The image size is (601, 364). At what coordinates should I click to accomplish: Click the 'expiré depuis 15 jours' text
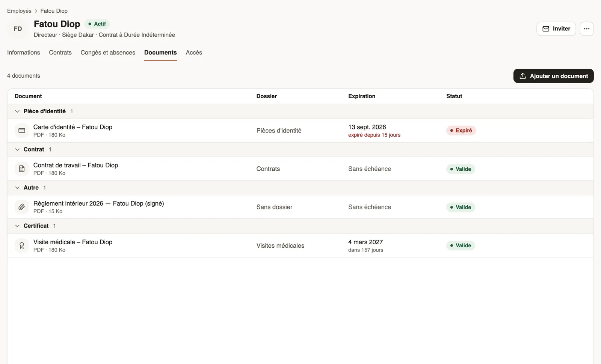pyautogui.click(x=374, y=135)
